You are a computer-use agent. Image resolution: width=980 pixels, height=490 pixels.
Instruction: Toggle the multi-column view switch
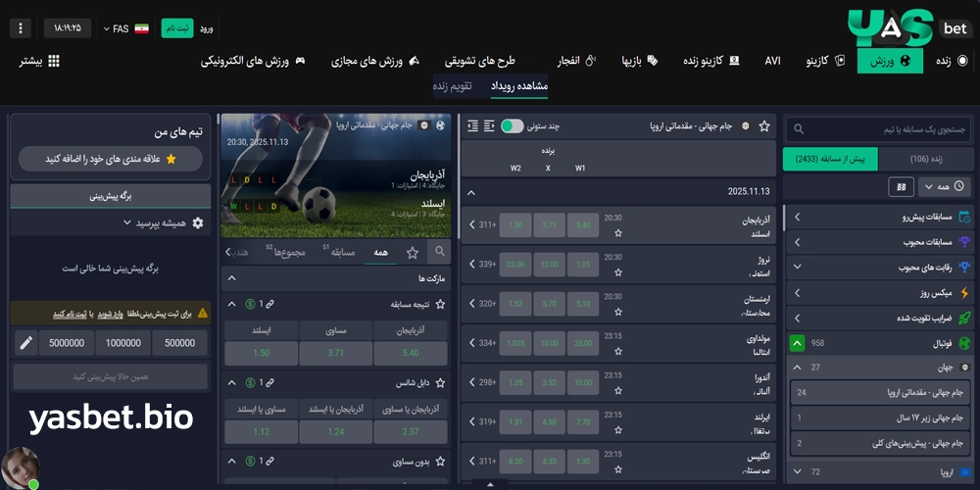[x=512, y=126]
